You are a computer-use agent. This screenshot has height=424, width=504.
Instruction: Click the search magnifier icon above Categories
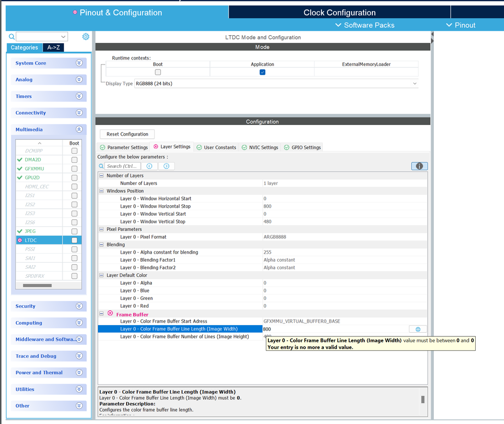(x=12, y=37)
